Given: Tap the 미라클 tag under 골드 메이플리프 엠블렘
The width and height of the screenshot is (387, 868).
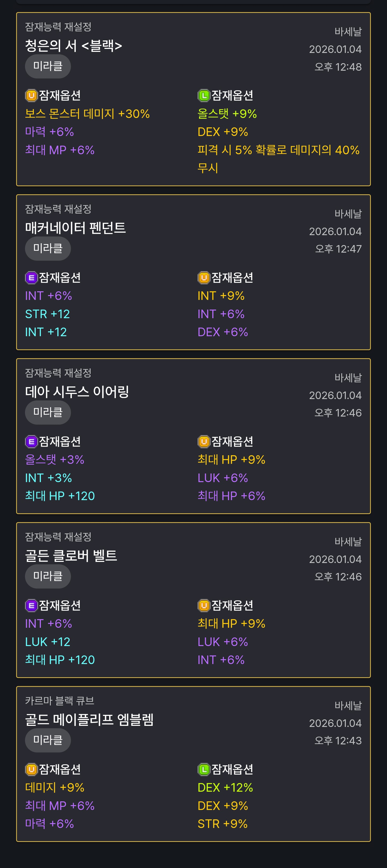Looking at the screenshot, I should 48,740.
